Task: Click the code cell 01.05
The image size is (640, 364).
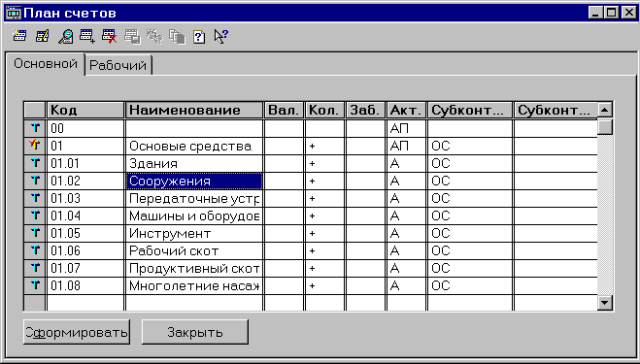Action: point(85,233)
